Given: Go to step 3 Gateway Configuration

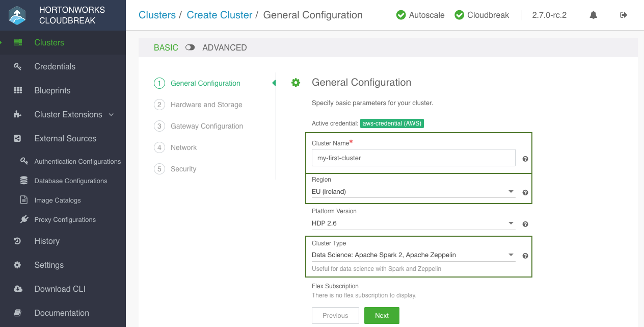Looking at the screenshot, I should [199, 126].
